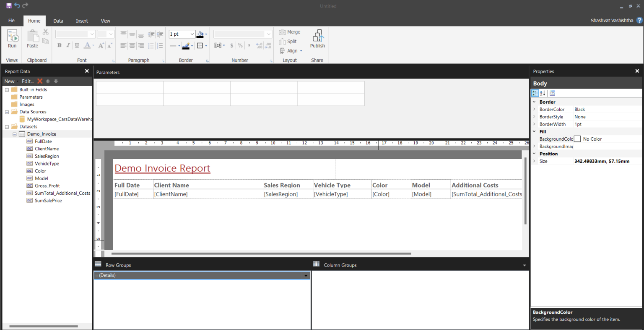Select the Paste icon in Clipboard group
Viewport: 644px width, 330px height.
click(32, 38)
